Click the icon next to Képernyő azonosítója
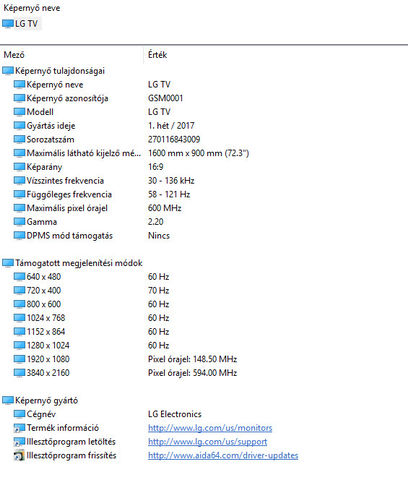The image size is (408, 480). (x=19, y=98)
